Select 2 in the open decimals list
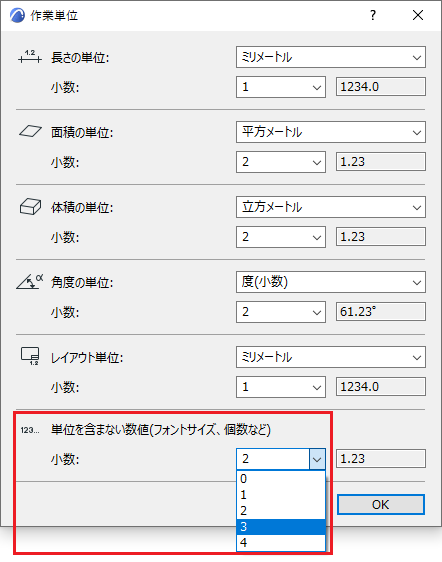 [x=281, y=511]
